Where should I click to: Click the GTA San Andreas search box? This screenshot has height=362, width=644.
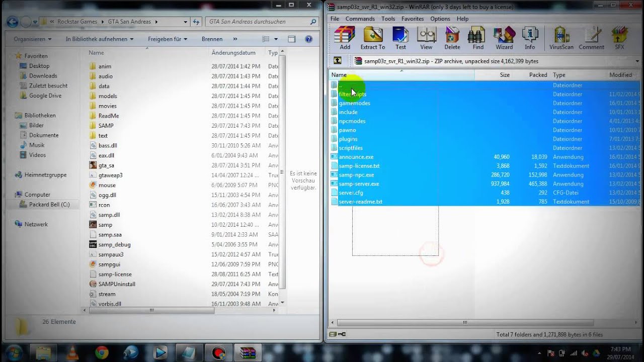(262, 22)
